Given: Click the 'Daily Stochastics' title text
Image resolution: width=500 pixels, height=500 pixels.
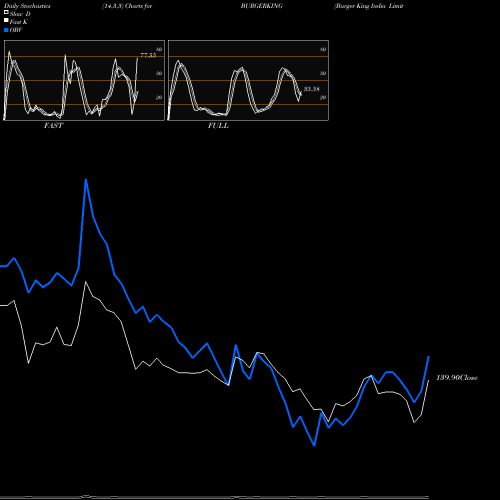Looking at the screenshot, I should pos(27,6).
